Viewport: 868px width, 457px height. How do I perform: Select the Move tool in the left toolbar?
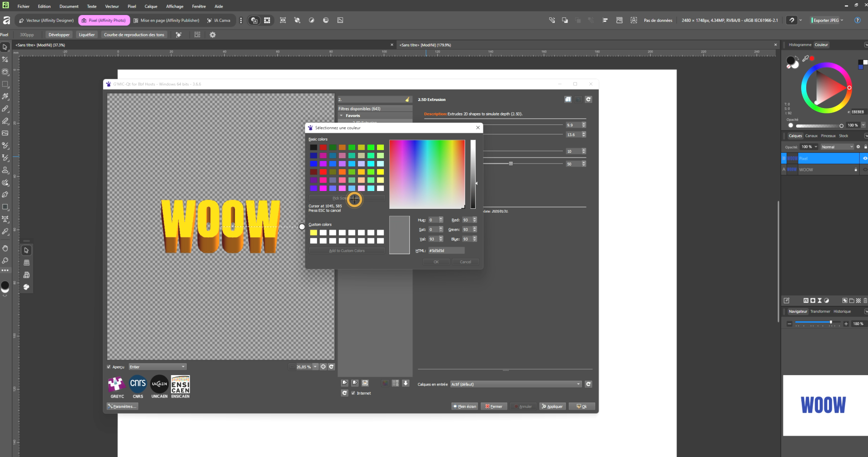pos(5,47)
